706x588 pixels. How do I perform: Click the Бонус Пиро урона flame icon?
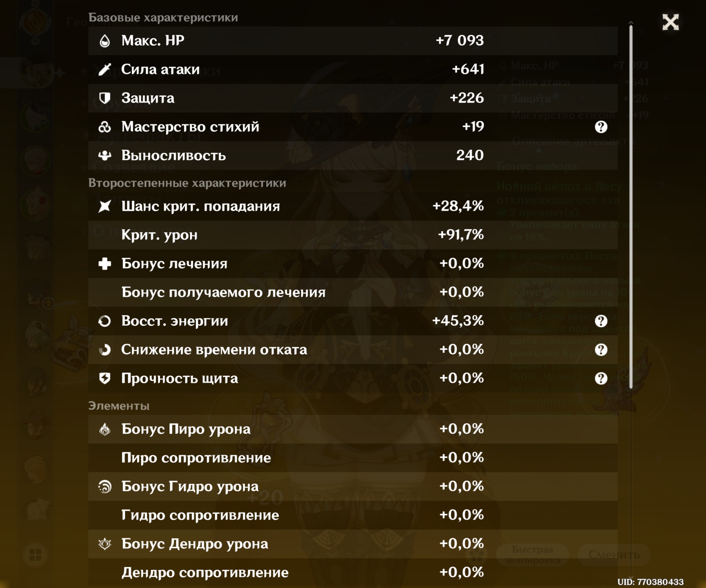click(x=105, y=429)
